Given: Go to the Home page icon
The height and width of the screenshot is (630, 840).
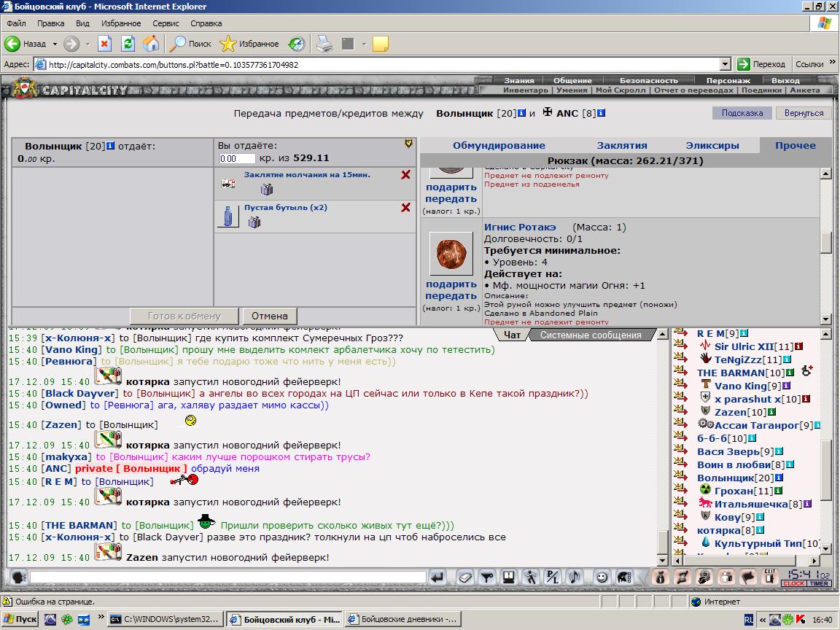Looking at the screenshot, I should (x=151, y=44).
